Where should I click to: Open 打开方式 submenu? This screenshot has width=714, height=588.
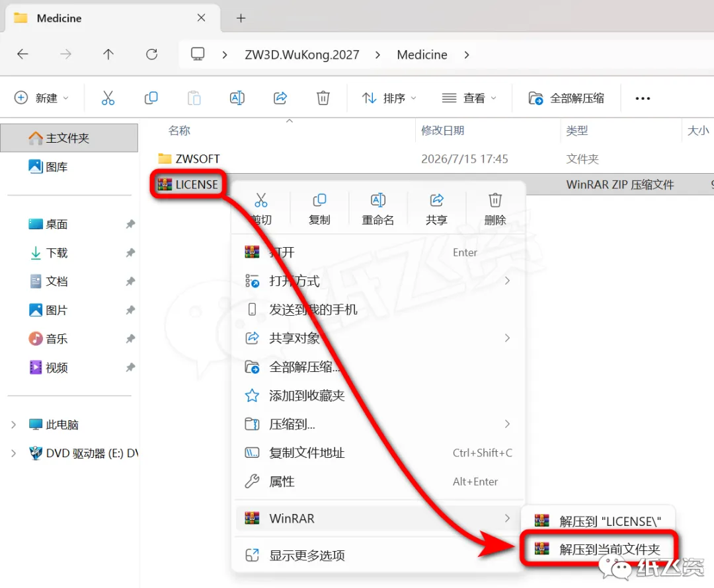point(378,281)
